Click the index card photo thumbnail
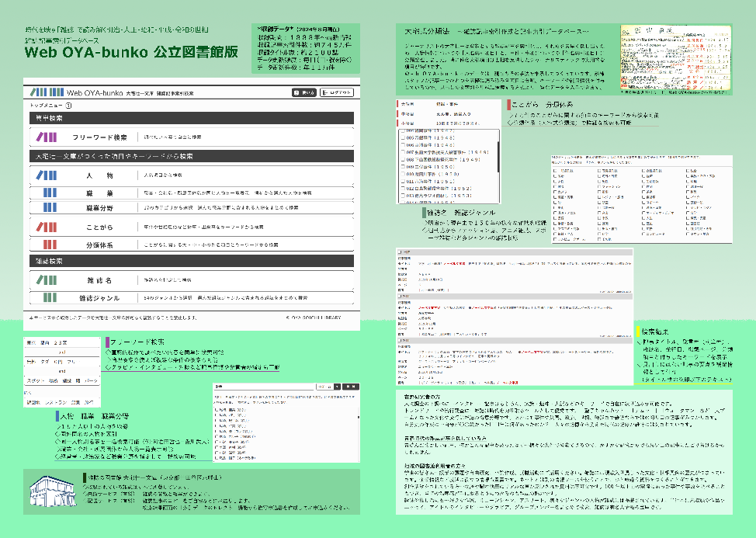Viewport: 756px width, 538px height. (675, 58)
